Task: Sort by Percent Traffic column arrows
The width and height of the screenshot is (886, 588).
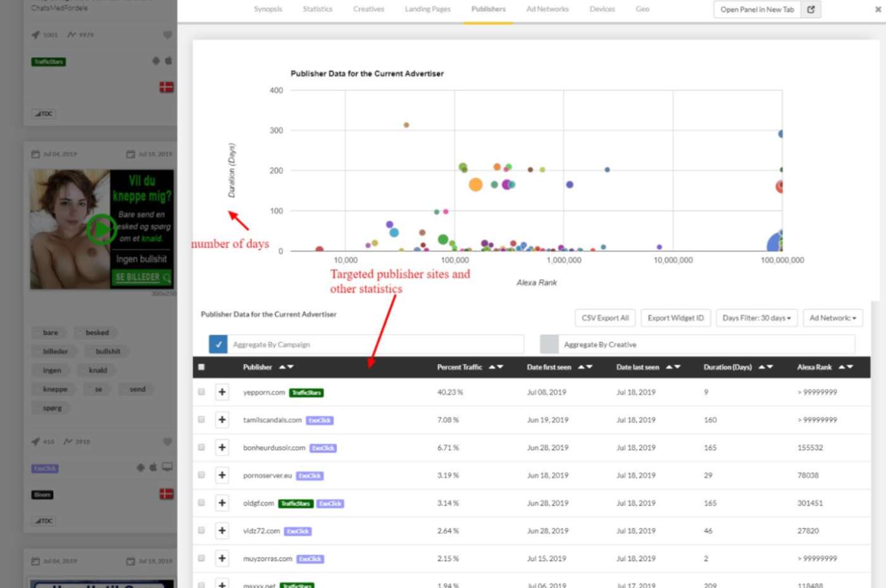Action: click(496, 367)
